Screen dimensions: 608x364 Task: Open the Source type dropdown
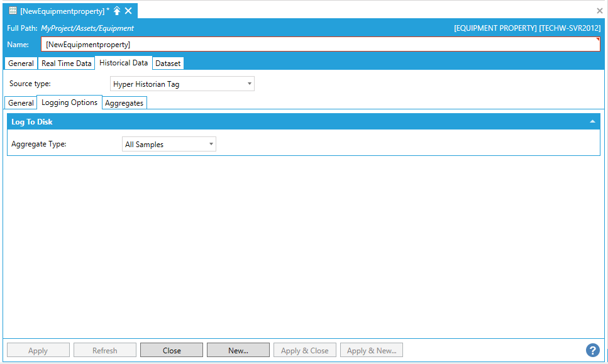pos(182,84)
